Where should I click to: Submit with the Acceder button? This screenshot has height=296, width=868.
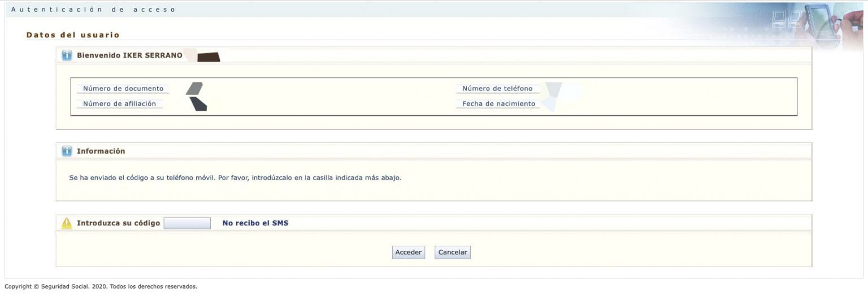408,253
